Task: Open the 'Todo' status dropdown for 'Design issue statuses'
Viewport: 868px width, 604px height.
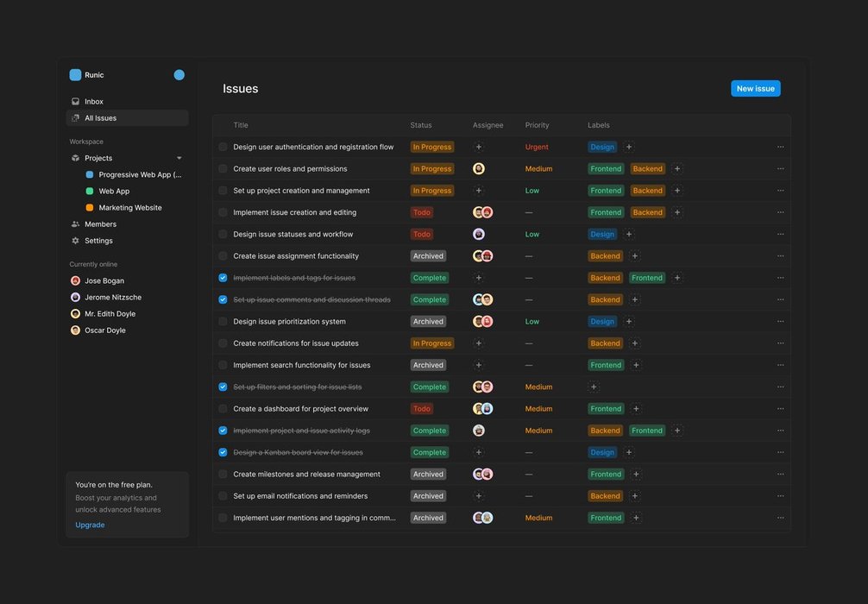Action: (x=421, y=235)
